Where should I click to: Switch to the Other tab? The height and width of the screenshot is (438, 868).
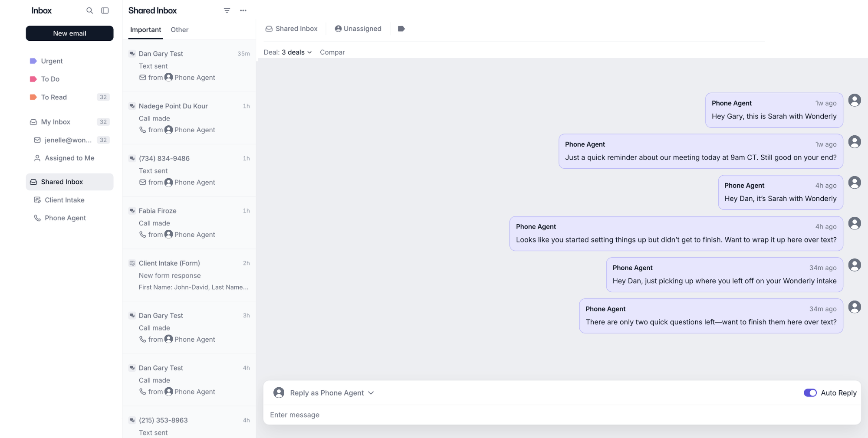(179, 29)
